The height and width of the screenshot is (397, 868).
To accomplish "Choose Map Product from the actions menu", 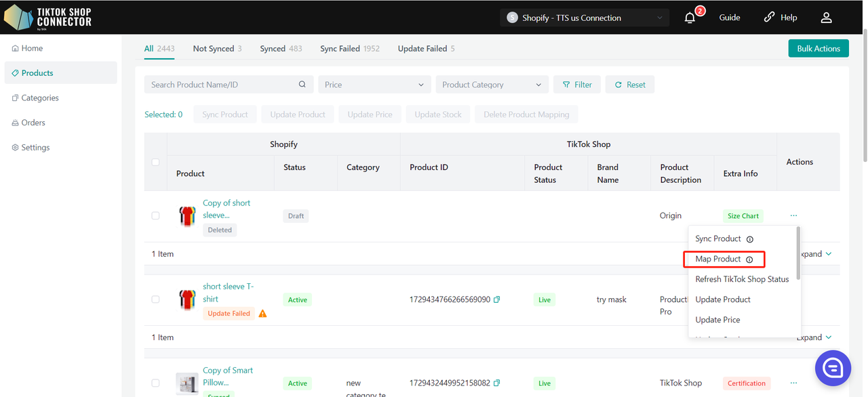I will click(x=718, y=259).
